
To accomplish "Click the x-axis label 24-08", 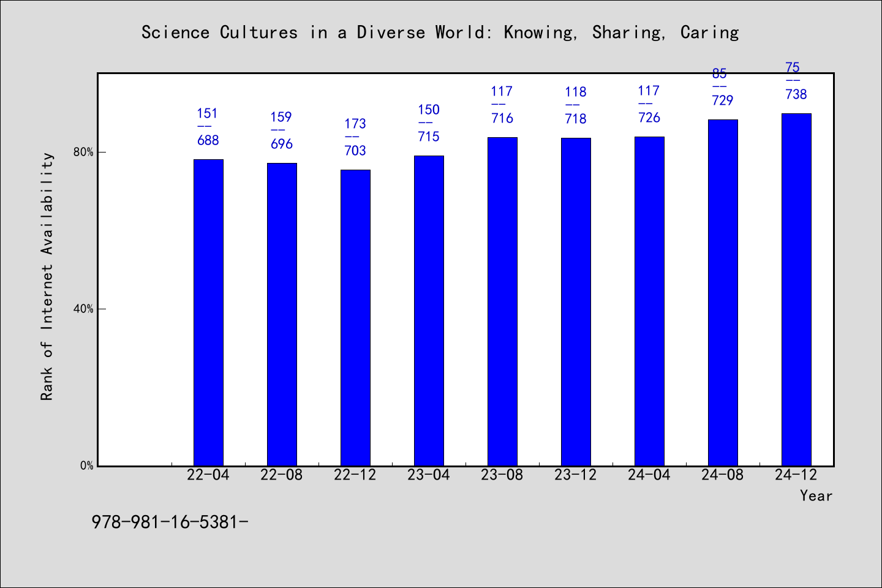I will point(723,475).
